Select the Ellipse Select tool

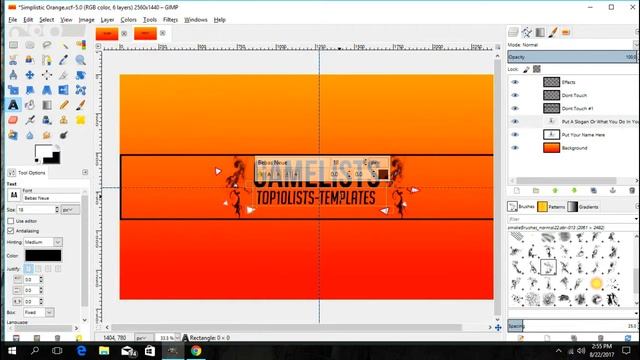point(30,45)
